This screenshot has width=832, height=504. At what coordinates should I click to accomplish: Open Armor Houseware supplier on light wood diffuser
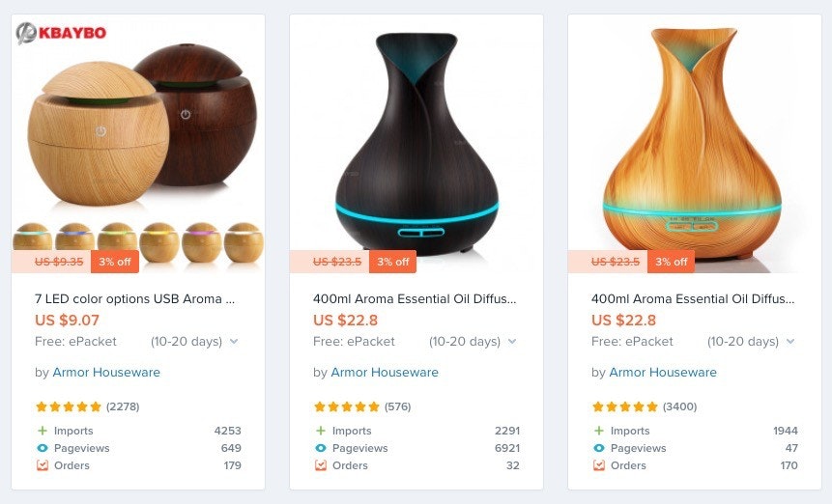click(x=663, y=372)
